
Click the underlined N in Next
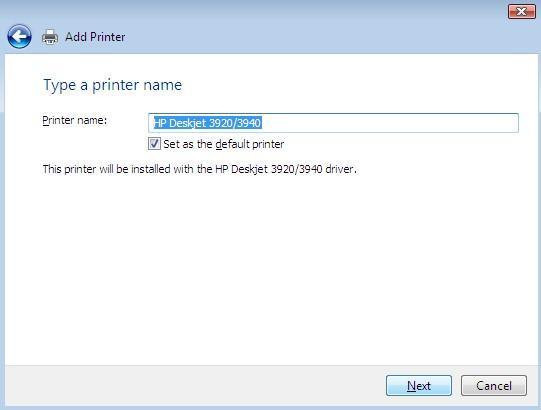[x=411, y=385]
